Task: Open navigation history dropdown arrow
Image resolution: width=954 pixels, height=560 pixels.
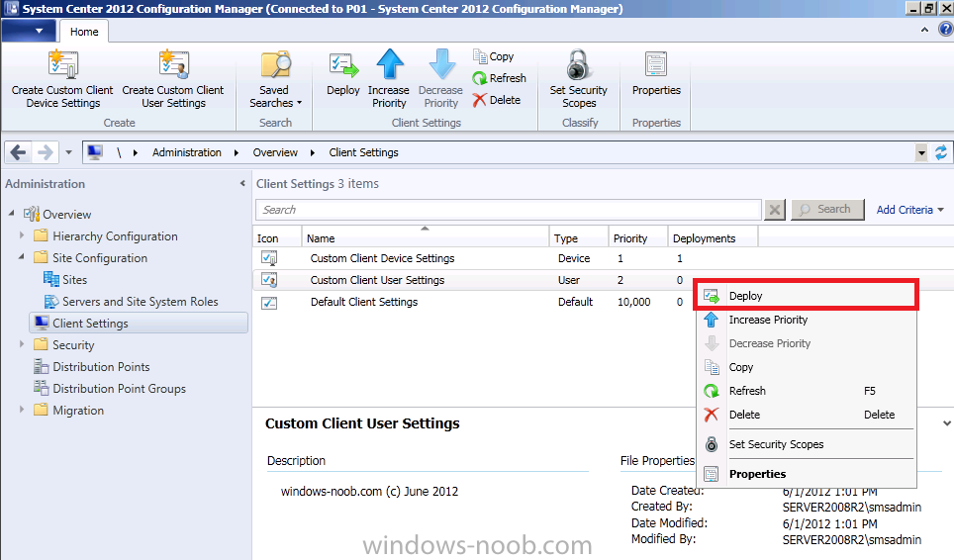Action: tap(68, 152)
